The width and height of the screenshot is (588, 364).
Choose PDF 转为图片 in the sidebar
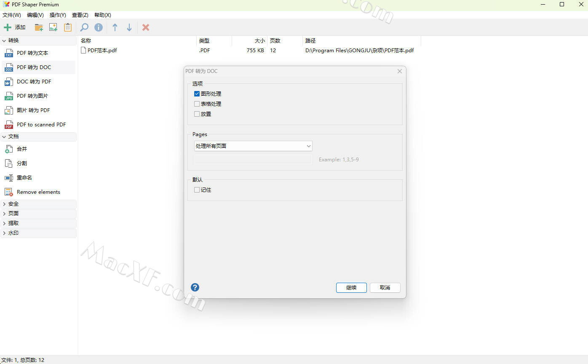(x=32, y=96)
